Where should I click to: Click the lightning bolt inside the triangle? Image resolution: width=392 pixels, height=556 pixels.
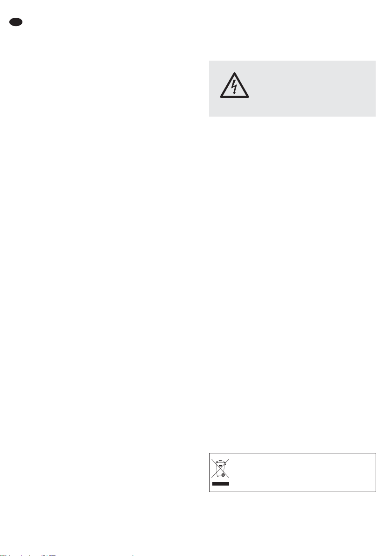click(234, 87)
